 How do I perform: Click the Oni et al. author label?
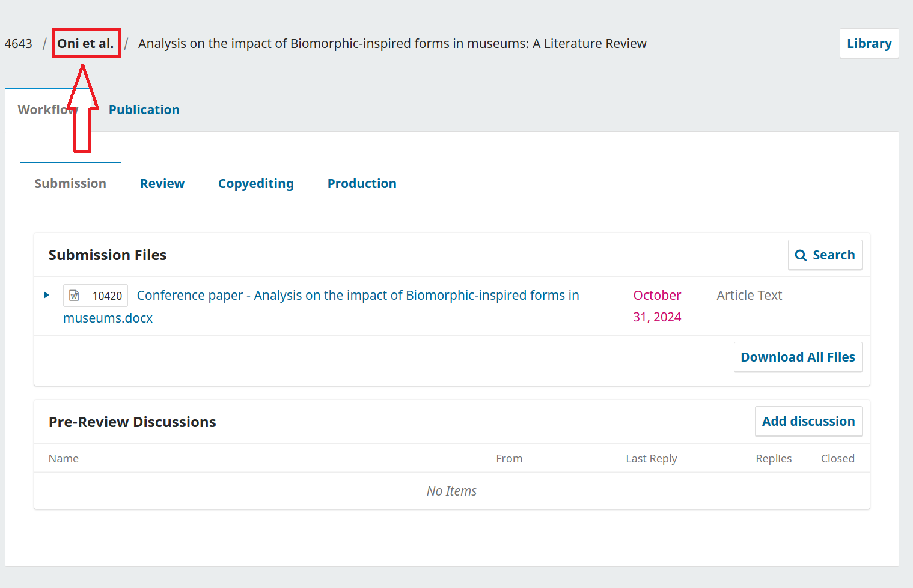(x=86, y=44)
